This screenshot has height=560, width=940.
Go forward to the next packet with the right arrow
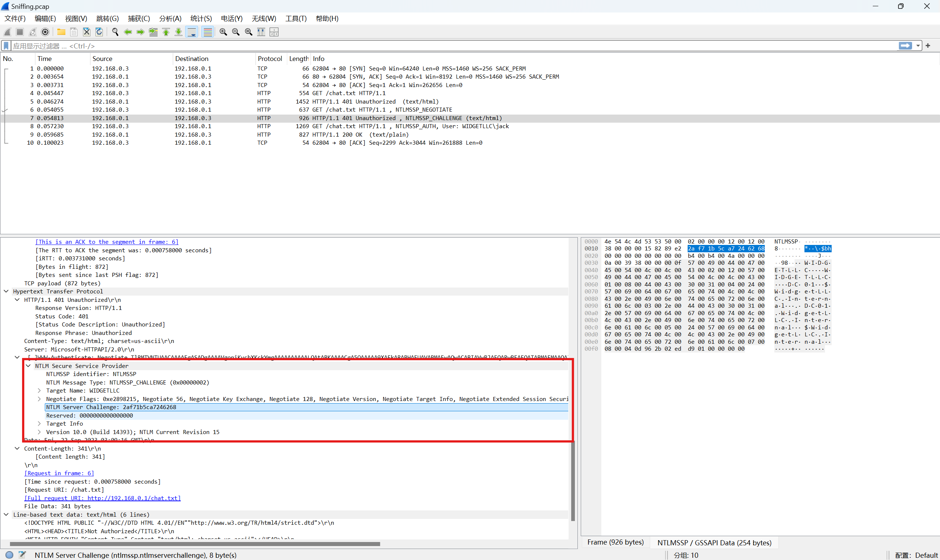pos(140,32)
